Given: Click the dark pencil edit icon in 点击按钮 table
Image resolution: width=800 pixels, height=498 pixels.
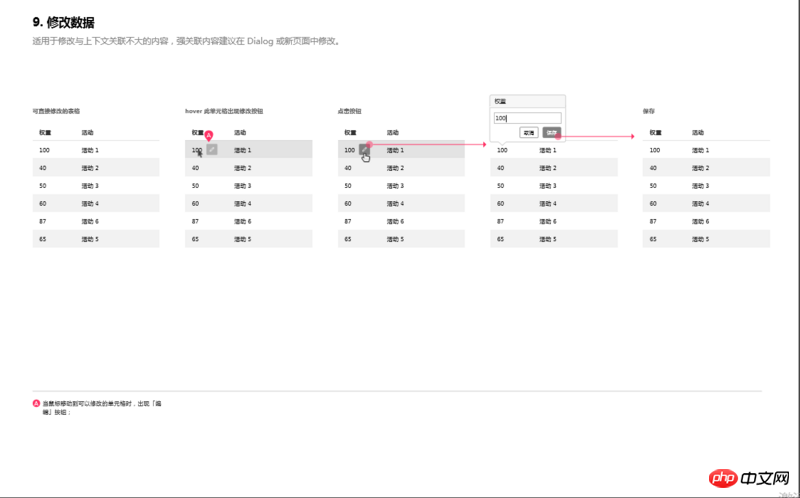Looking at the screenshot, I should pyautogui.click(x=364, y=150).
